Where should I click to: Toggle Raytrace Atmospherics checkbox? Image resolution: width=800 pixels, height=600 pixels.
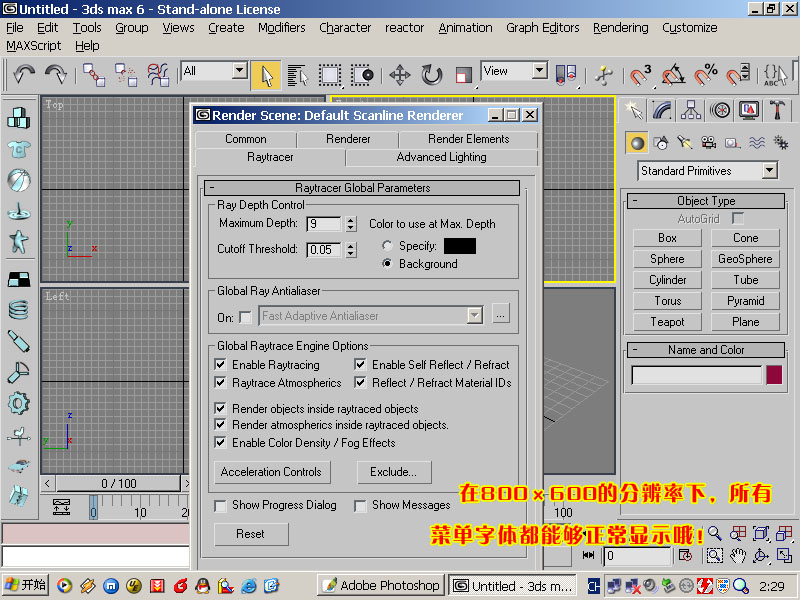pos(220,382)
